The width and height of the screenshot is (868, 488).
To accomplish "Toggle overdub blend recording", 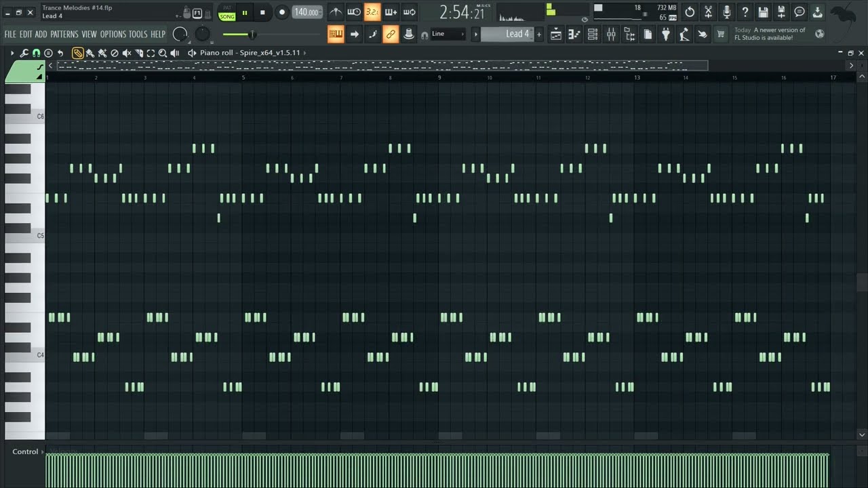I will (x=391, y=12).
